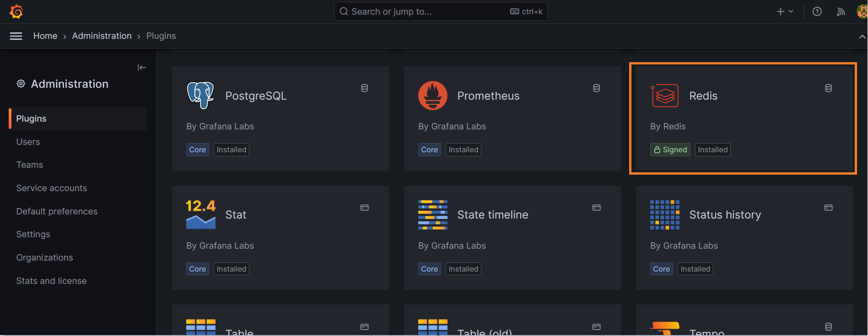Collapse the Administration sidebar panel
Screen dimensions: 868x336
click(142, 68)
